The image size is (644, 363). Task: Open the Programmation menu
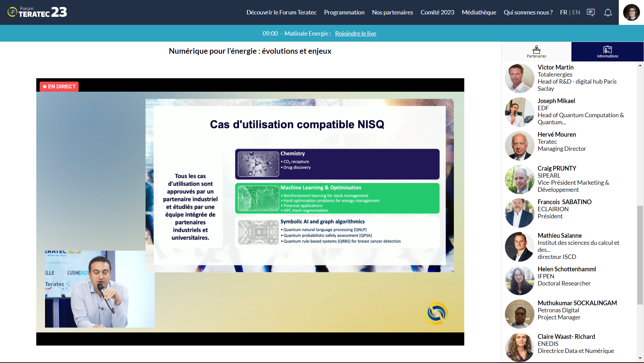[x=344, y=12]
